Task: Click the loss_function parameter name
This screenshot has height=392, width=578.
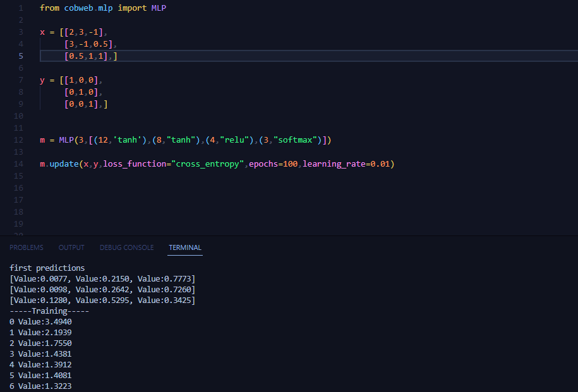Action: pos(135,164)
